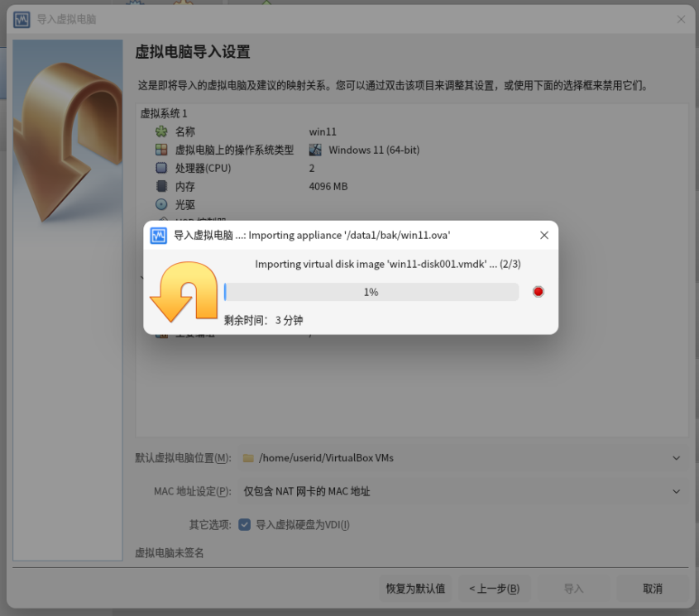Image resolution: width=699 pixels, height=616 pixels.
Task: Select the 4096 MB memory value
Action: [x=328, y=187]
